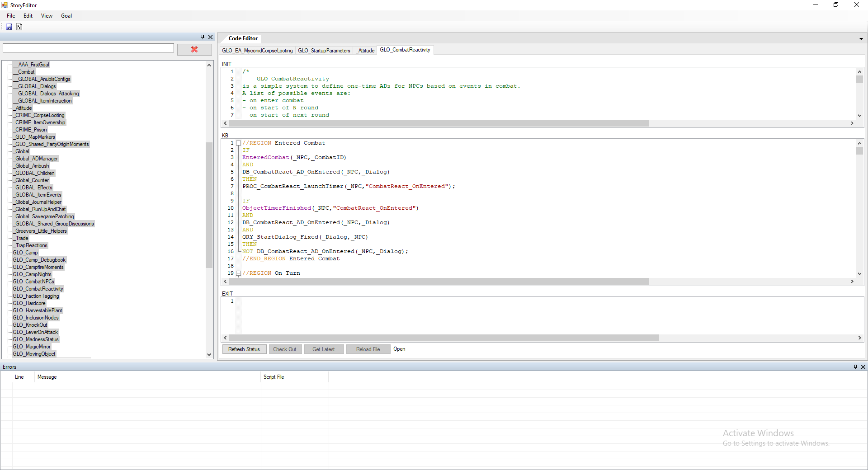The height and width of the screenshot is (470, 868).
Task: Select GLO_Camp_Debugbook goal
Action: click(x=39, y=260)
